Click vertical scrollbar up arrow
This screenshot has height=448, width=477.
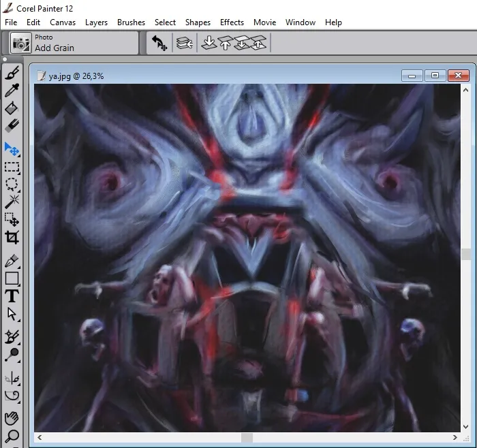[x=465, y=90]
